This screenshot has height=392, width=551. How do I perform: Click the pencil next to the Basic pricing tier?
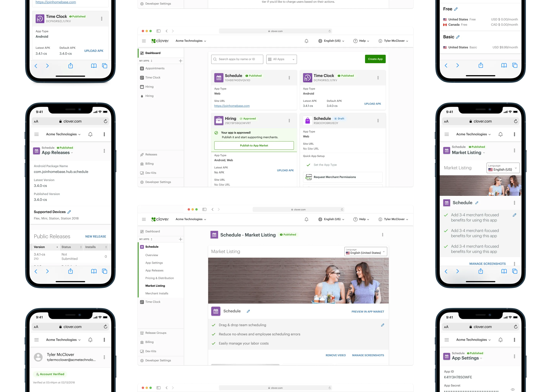coord(458,37)
